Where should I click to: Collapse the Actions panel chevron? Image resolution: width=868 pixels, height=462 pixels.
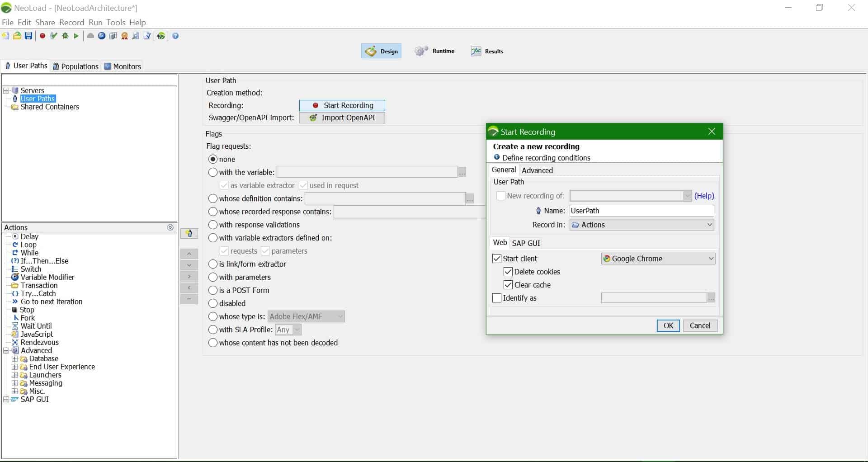point(170,227)
